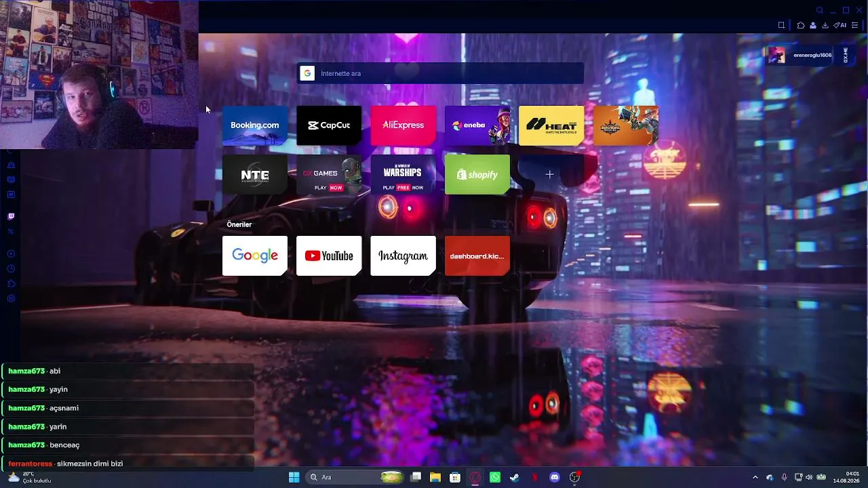
Task: Open the GX Games speed dial
Action: [x=329, y=175]
